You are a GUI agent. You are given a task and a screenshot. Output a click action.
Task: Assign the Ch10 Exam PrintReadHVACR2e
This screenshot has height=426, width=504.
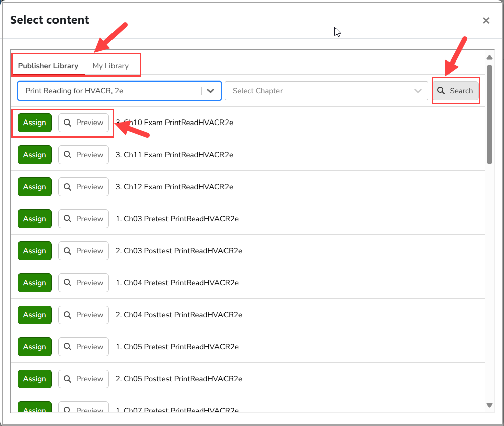(35, 123)
